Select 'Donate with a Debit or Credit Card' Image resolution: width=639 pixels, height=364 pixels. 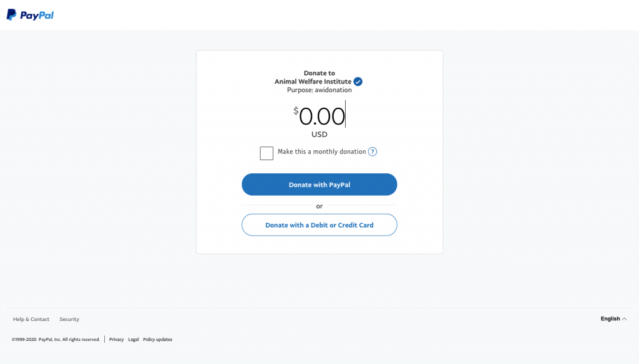319,225
